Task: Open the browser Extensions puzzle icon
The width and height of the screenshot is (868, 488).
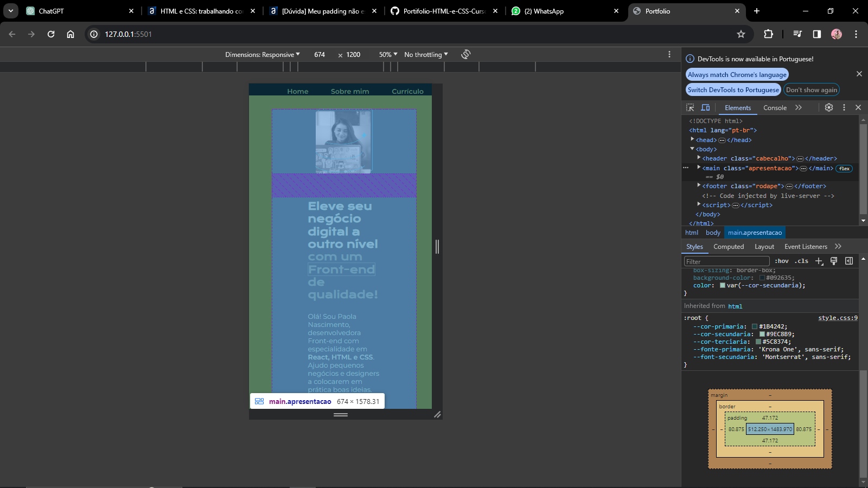Action: [x=768, y=34]
